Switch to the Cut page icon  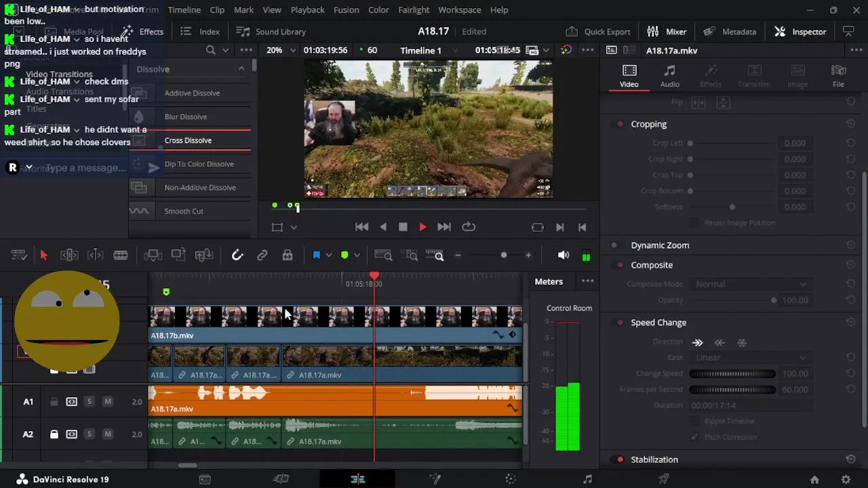(x=281, y=479)
